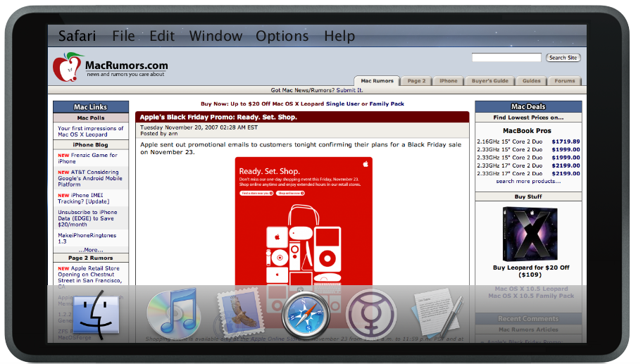Open iPhone IMEI Tracking link

[x=84, y=199]
